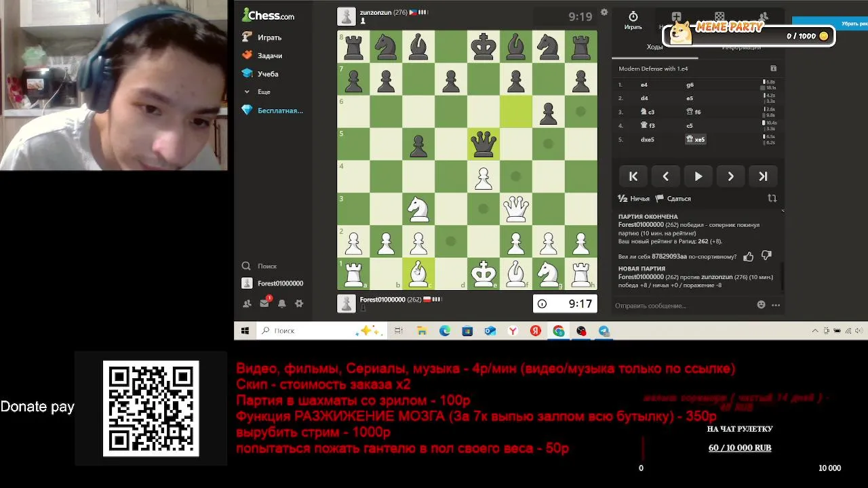Select move d4 in the move list
The image size is (868, 488).
coord(644,98)
